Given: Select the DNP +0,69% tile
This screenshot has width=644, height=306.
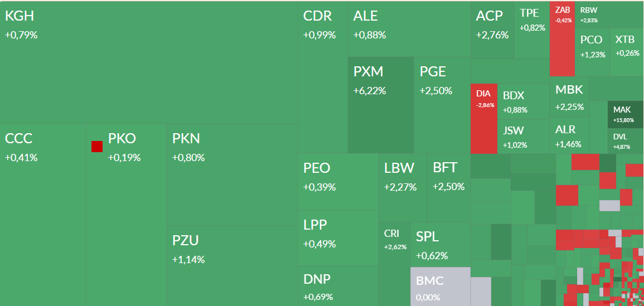Looking at the screenshot, I should pyautogui.click(x=338, y=286).
